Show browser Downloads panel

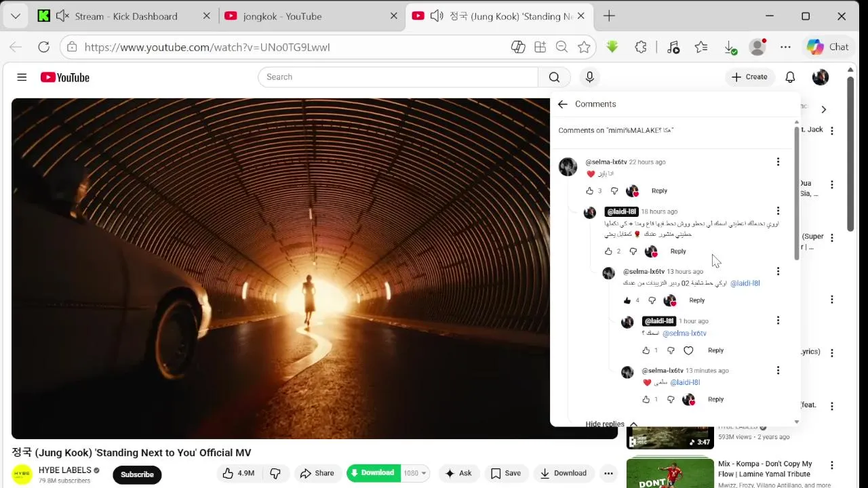point(730,47)
